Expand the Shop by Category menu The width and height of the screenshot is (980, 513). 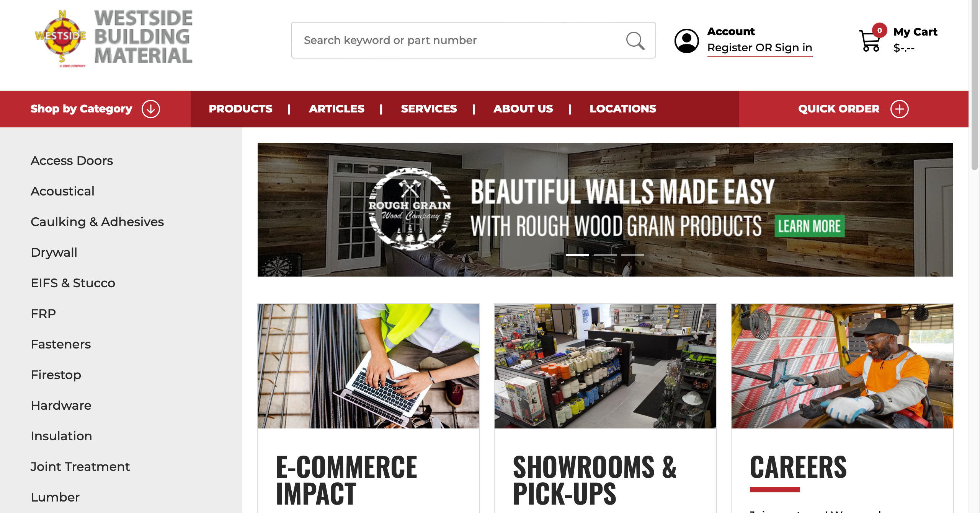[95, 109]
